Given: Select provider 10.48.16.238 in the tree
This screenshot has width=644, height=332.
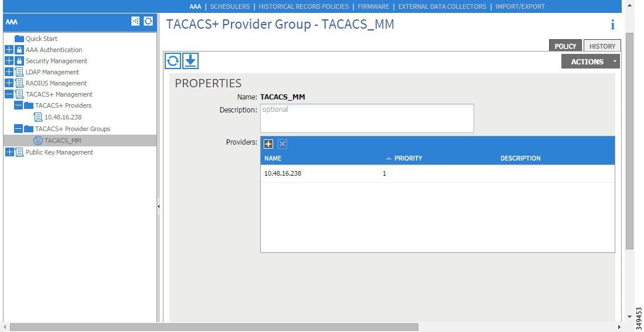Looking at the screenshot, I should click(x=63, y=117).
